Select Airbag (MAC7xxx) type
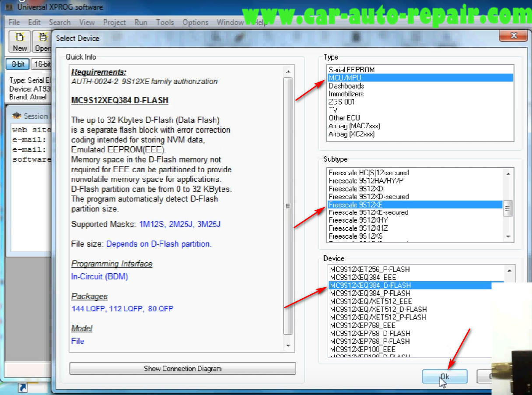 pos(420,126)
